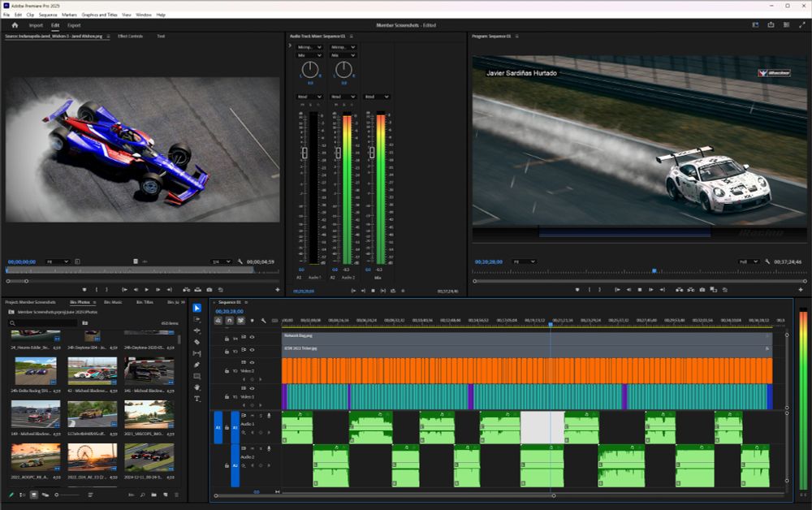Viewport: 812px width, 510px height.
Task: Open Audio 1 automation mode Read dropdown
Action: 309,97
